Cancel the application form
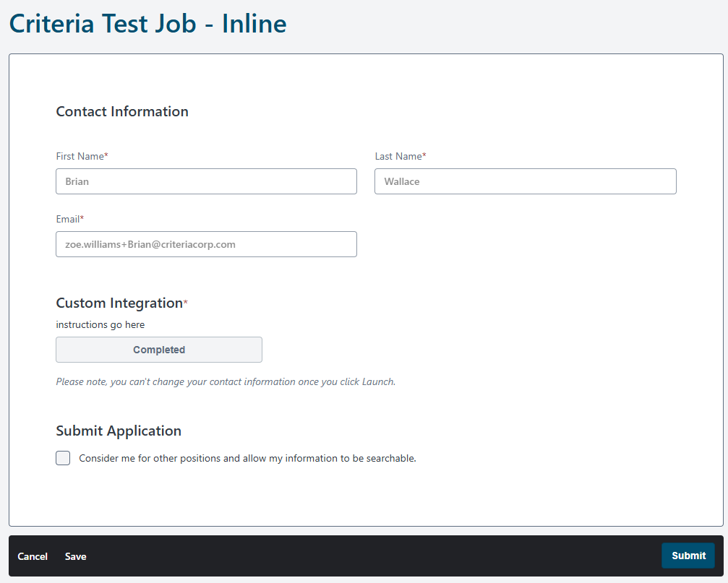 pos(33,556)
